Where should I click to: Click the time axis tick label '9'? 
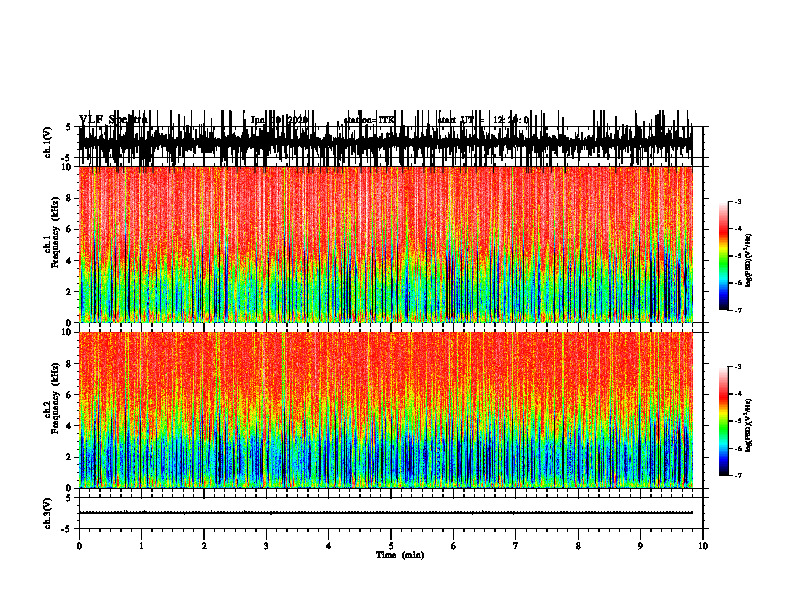pos(640,546)
